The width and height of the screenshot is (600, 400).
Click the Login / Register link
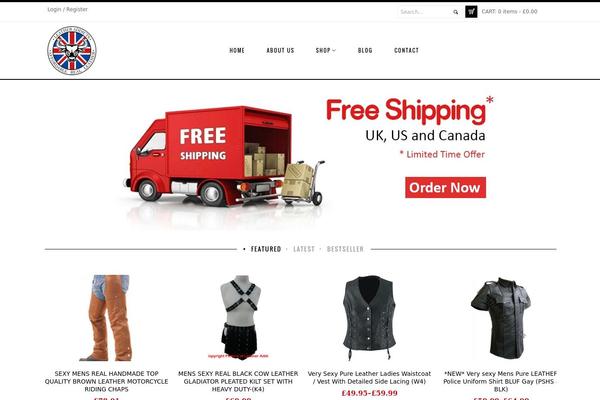(67, 9)
